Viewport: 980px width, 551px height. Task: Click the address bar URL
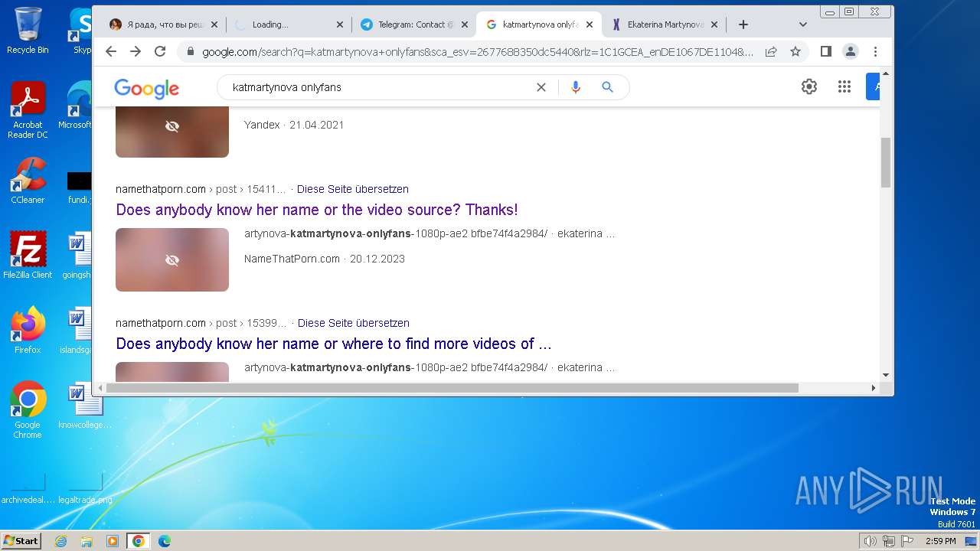pyautogui.click(x=477, y=52)
